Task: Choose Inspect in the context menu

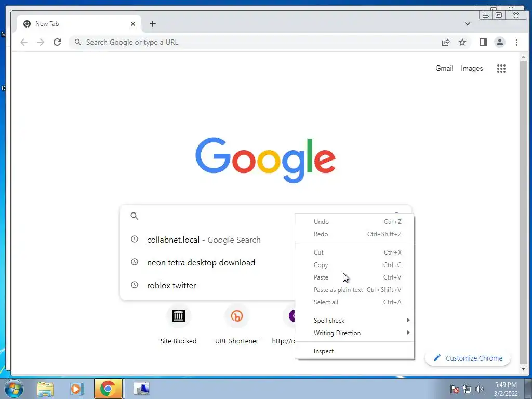Action: [354, 351]
